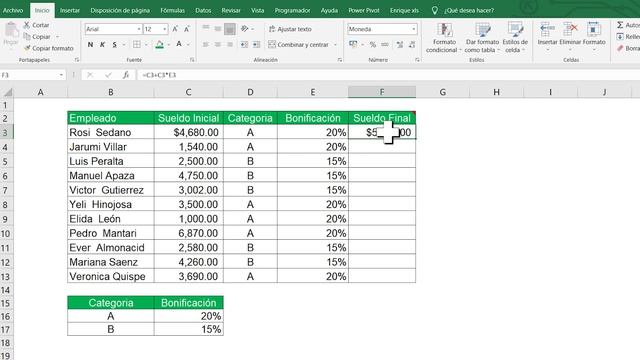Activate the Copiar formato paintbrush

coord(48,48)
